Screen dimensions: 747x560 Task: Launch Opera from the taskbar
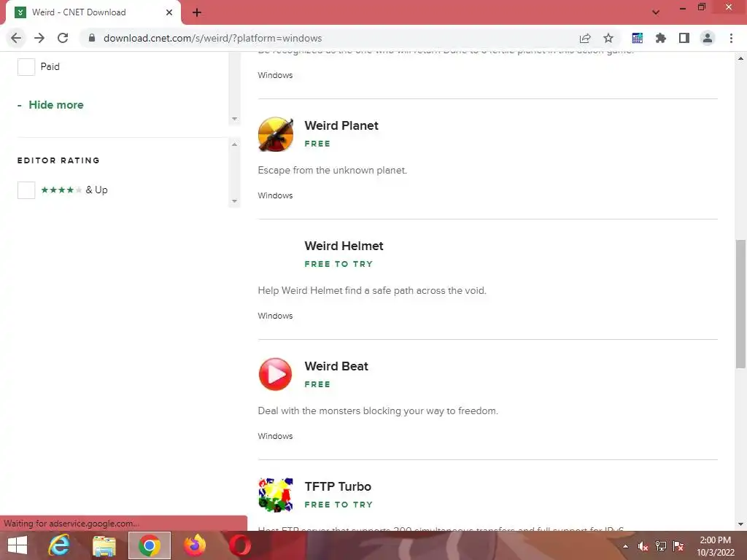(x=240, y=545)
